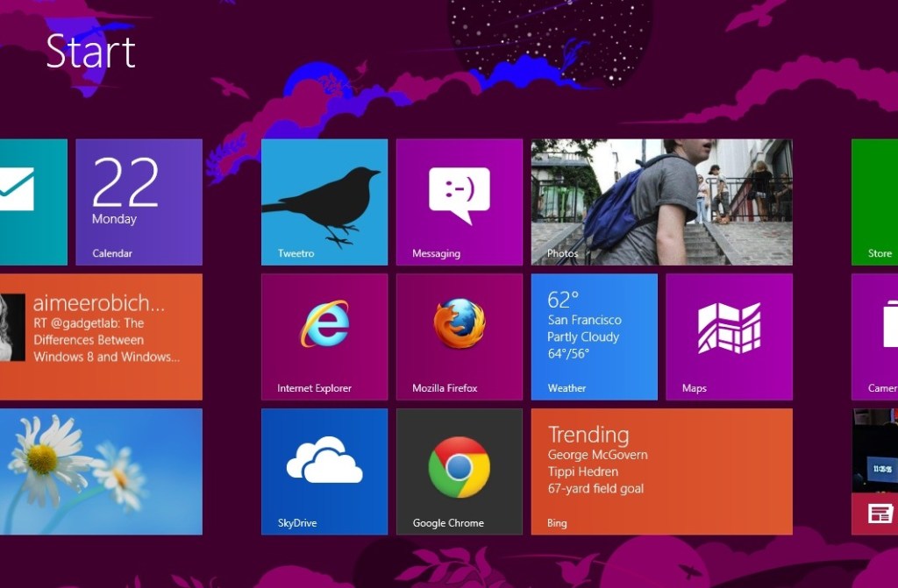This screenshot has width=898, height=588.
Task: Click the 67-yard field goal trending topic
Action: click(x=595, y=489)
